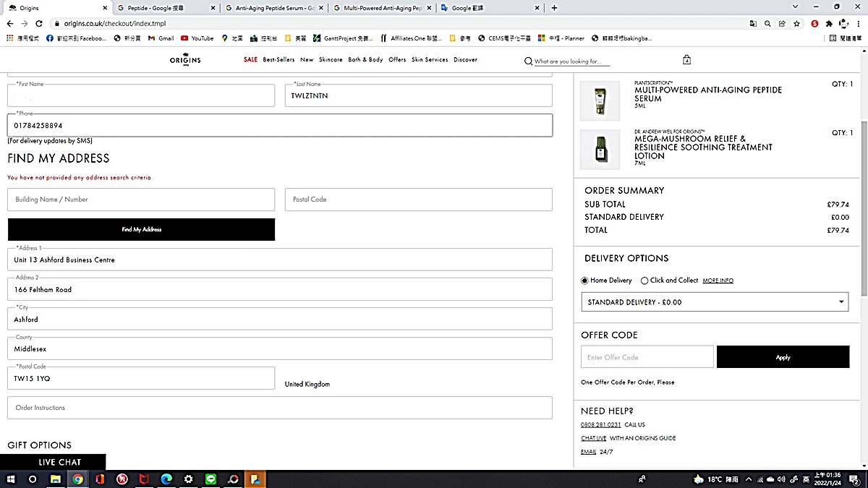Open the GanttProject bookmark
Screen dimensions: 868x488
tap(342, 38)
